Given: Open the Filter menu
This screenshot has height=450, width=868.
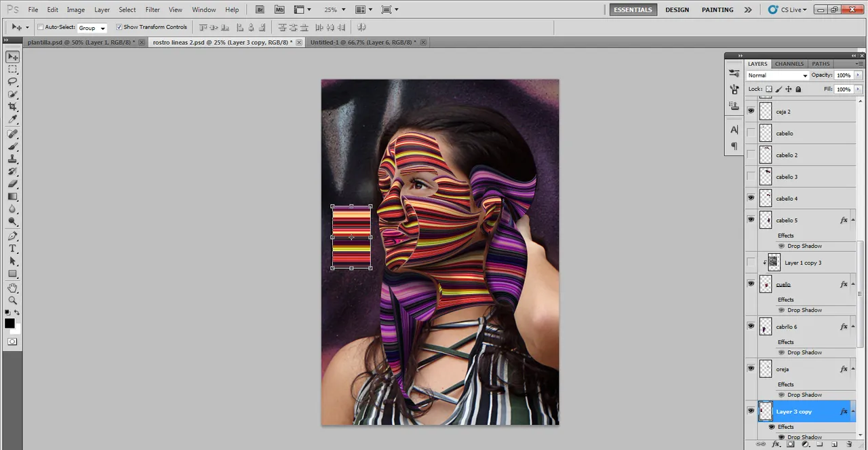Looking at the screenshot, I should click(153, 10).
